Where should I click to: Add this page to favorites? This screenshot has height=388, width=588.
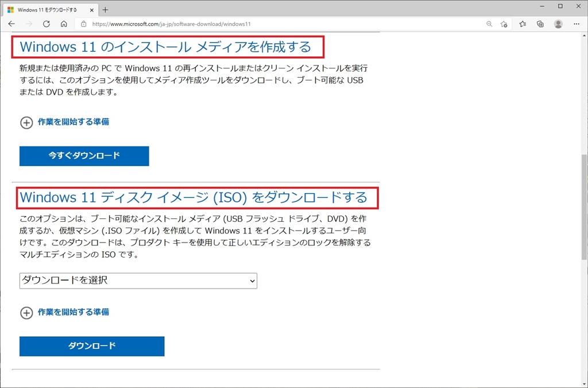point(504,24)
